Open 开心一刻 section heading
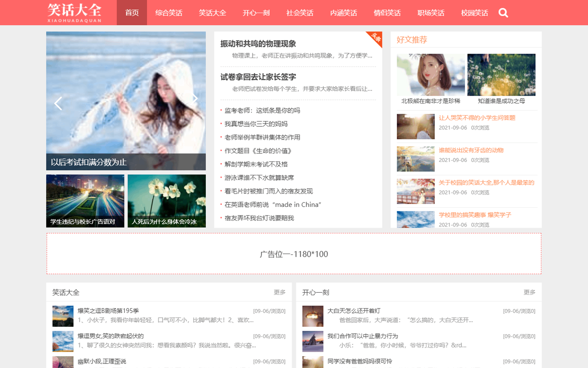The height and width of the screenshot is (368, 588). point(316,292)
